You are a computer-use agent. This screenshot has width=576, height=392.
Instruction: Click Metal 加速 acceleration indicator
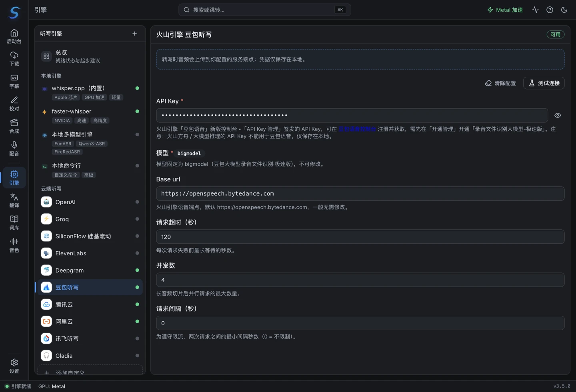505,10
